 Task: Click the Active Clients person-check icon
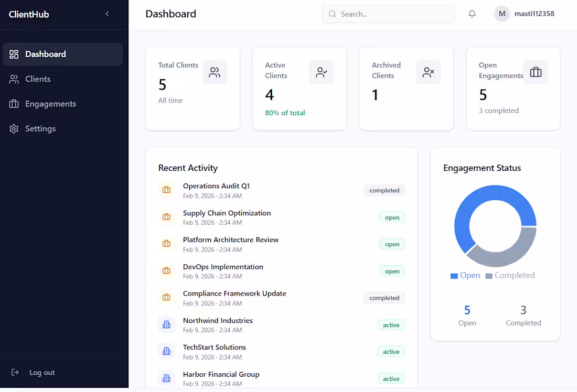[322, 72]
